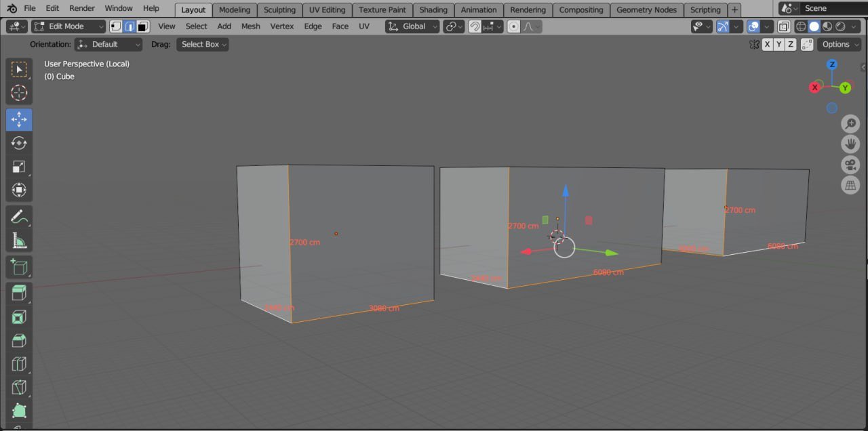
Task: Open gizmo settings dropdown arrow
Action: pyautogui.click(x=736, y=26)
